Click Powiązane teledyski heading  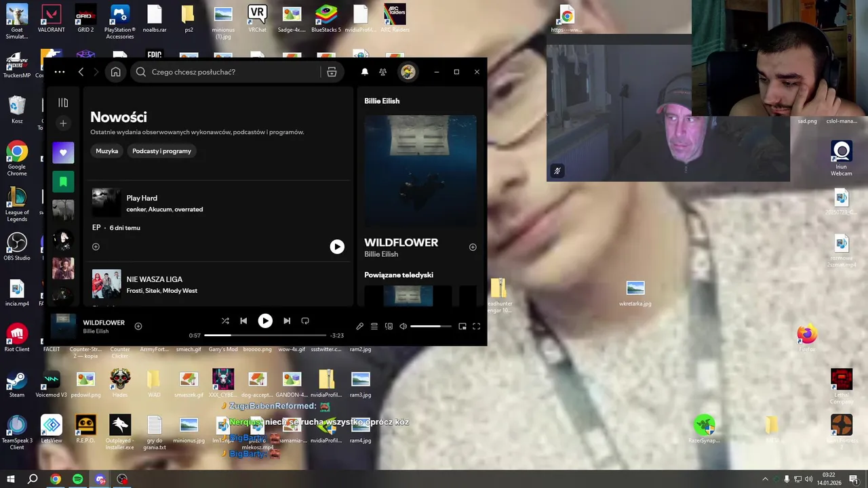pos(399,275)
